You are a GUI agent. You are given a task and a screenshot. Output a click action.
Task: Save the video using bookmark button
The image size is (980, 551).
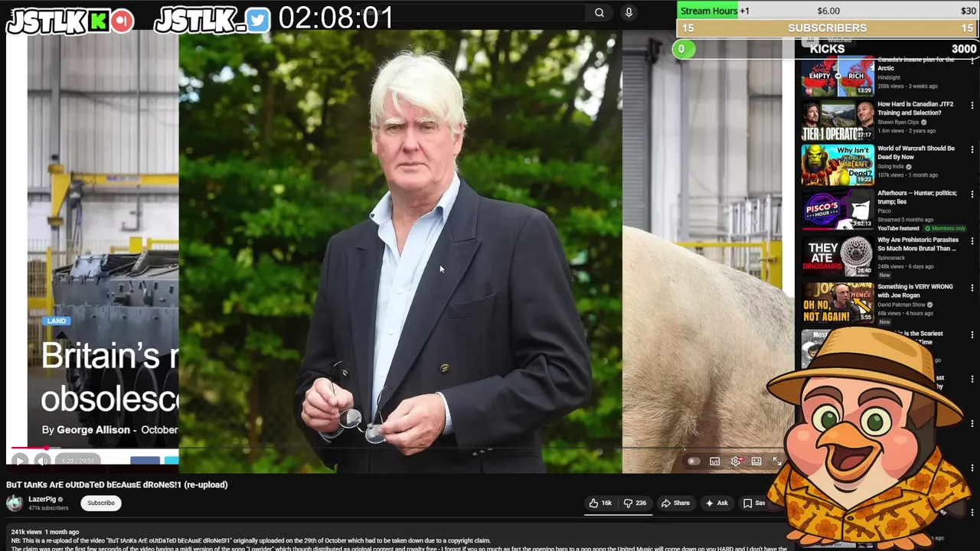point(754,503)
